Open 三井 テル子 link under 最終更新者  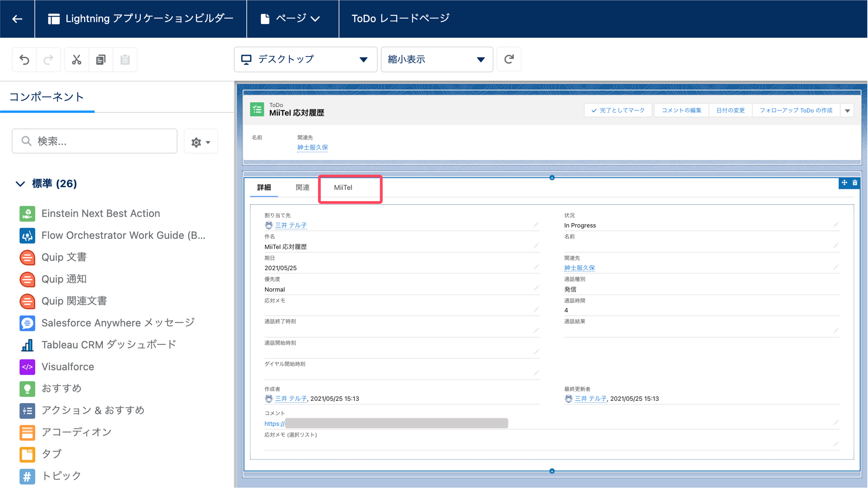pos(590,399)
